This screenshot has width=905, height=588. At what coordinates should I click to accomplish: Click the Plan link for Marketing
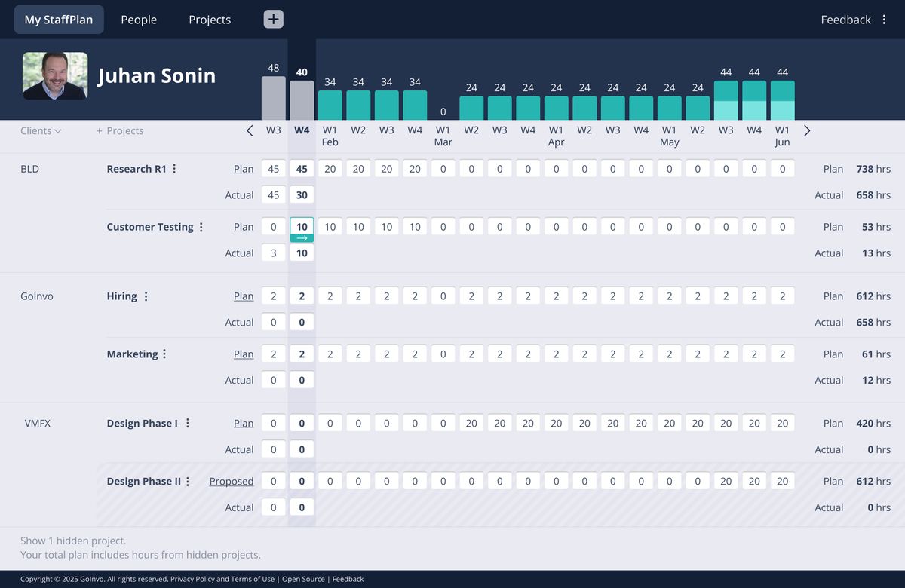(x=244, y=354)
